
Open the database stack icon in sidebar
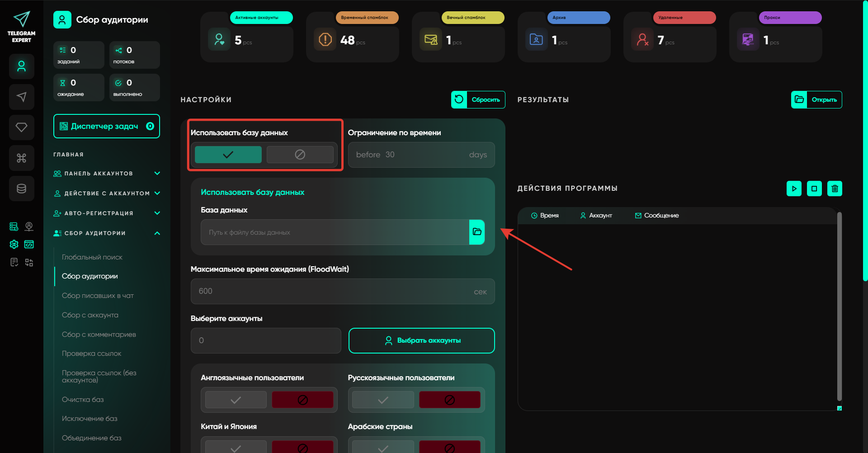21,189
